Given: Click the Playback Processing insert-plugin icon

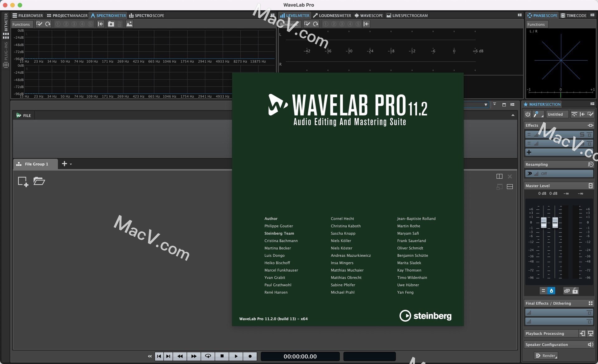Looking at the screenshot, I should click(x=582, y=333).
